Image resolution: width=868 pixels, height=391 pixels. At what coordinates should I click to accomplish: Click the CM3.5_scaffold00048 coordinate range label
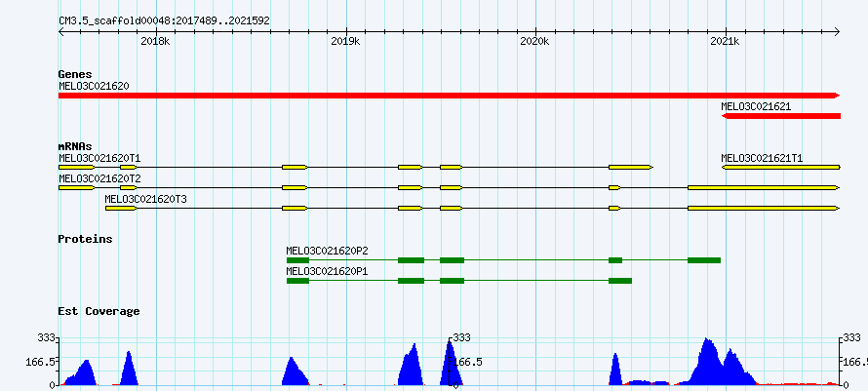pos(164,20)
